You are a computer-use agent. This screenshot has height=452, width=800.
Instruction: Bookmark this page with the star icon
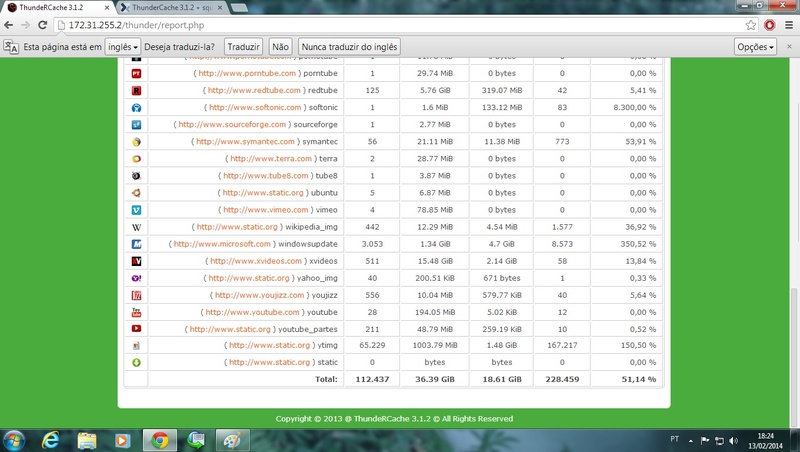(751, 25)
